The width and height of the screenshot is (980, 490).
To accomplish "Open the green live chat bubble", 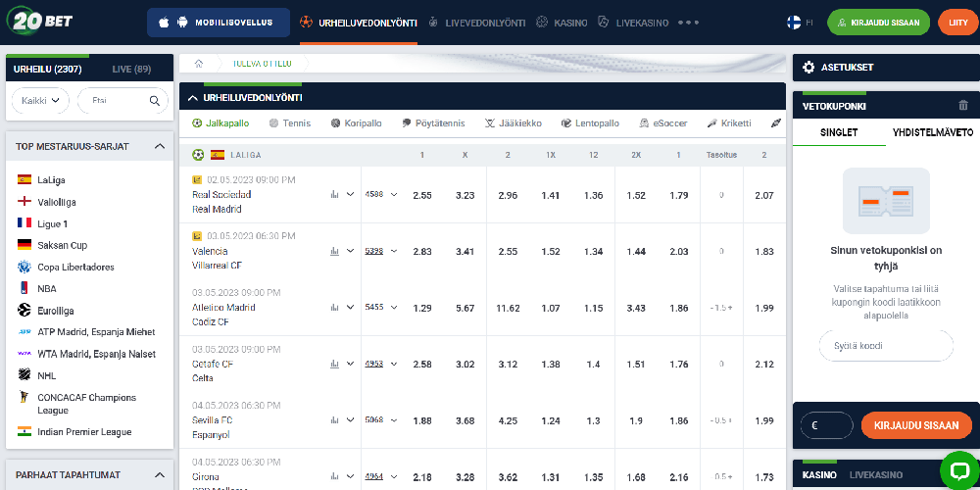I will [x=958, y=469].
